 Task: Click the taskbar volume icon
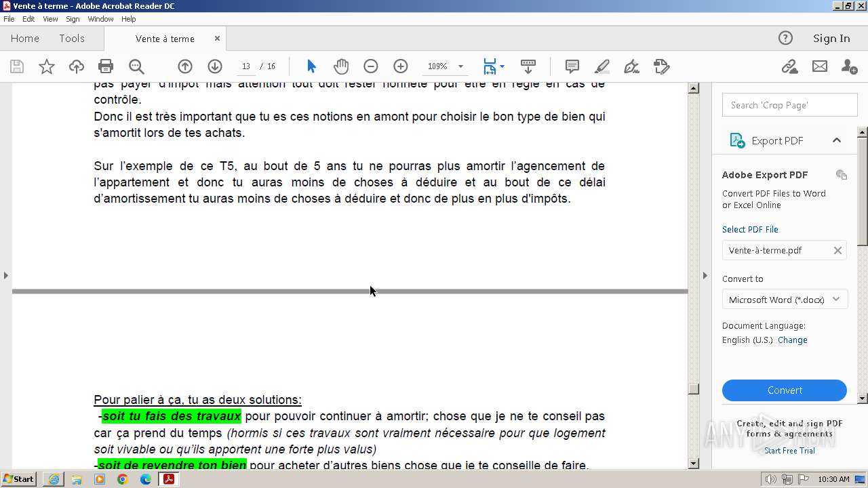click(x=770, y=479)
